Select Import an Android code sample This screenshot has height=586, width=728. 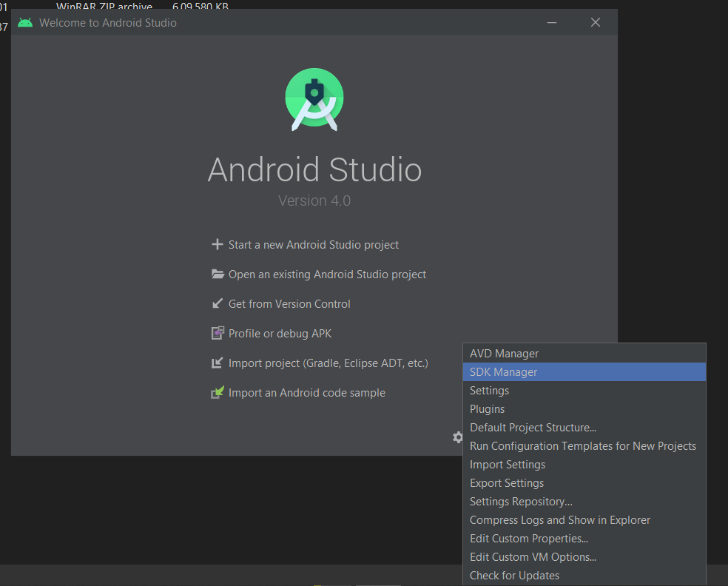[x=306, y=393]
